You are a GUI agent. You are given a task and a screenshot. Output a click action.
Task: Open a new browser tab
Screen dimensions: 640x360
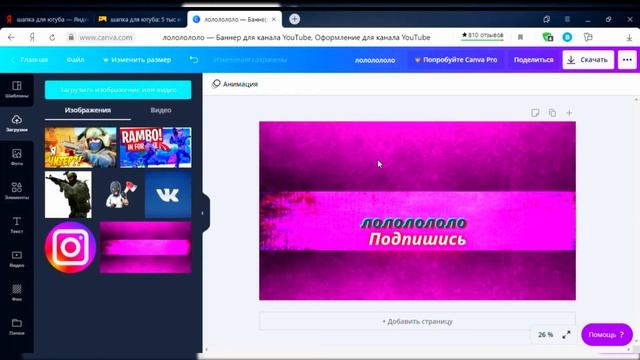coord(294,19)
